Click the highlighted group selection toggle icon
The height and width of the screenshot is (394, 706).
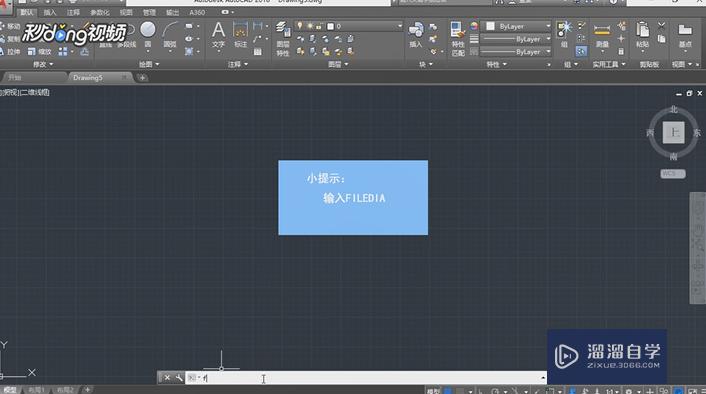coord(581,52)
